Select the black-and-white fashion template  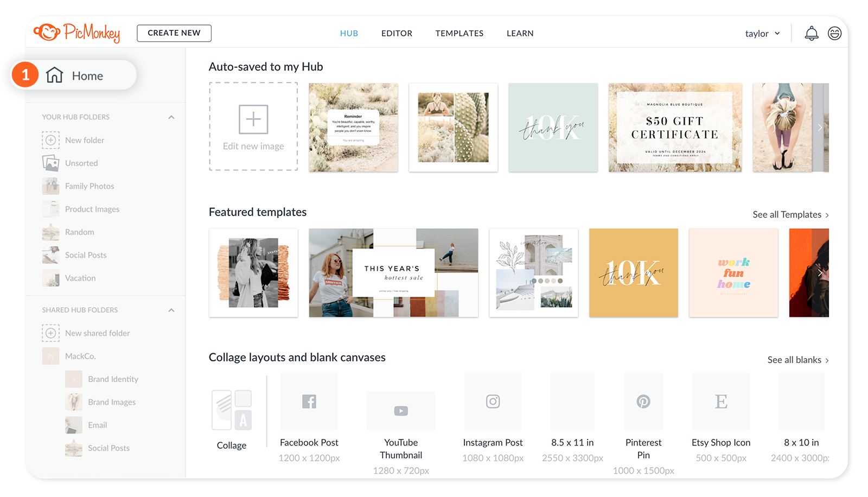253,273
